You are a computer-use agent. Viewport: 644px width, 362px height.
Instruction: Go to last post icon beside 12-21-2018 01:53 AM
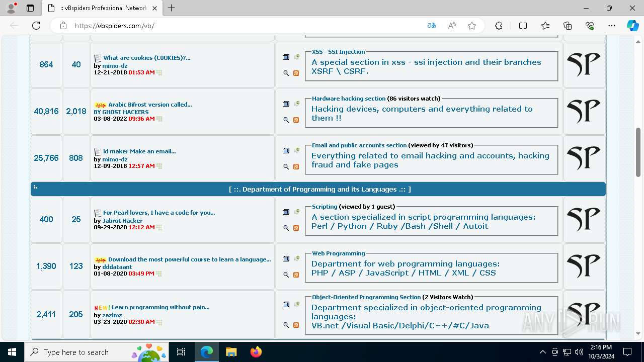tap(159, 72)
